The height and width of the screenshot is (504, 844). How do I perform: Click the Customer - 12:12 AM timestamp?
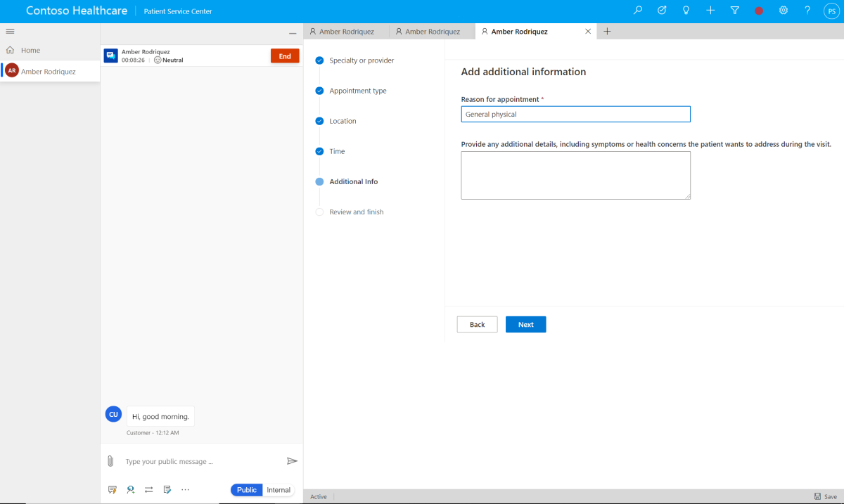click(x=153, y=433)
